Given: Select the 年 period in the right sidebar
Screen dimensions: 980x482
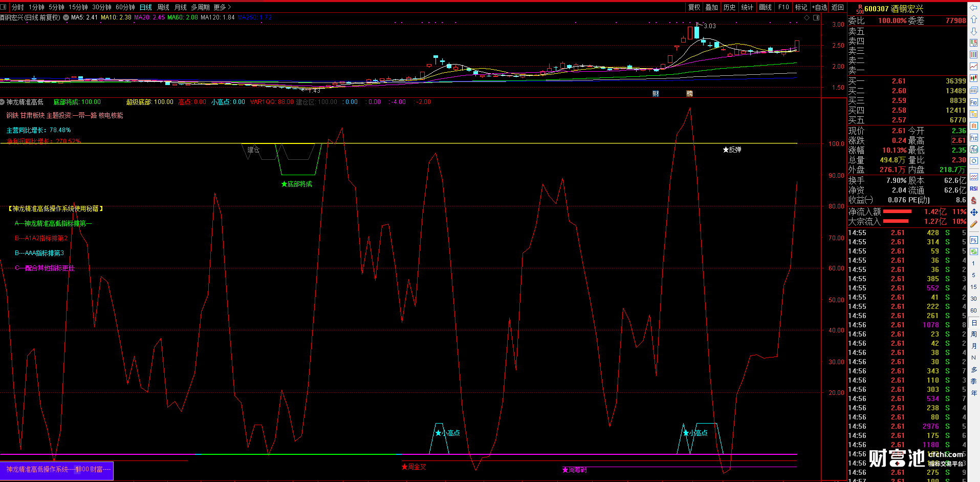Looking at the screenshot, I should (973, 393).
